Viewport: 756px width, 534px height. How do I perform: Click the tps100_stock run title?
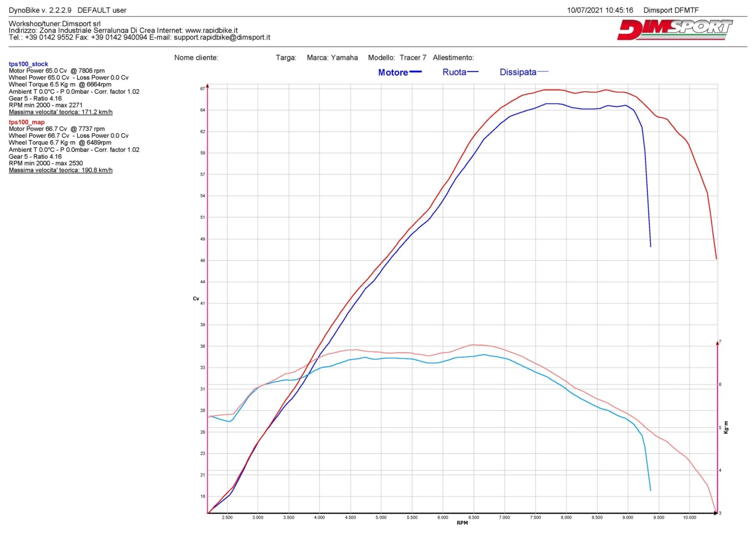click(x=28, y=64)
